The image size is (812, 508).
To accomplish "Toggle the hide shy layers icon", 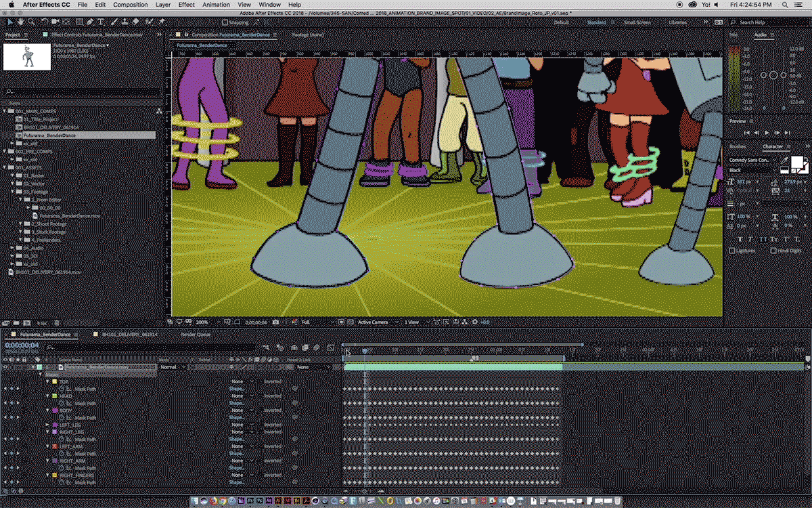I will pos(294,347).
